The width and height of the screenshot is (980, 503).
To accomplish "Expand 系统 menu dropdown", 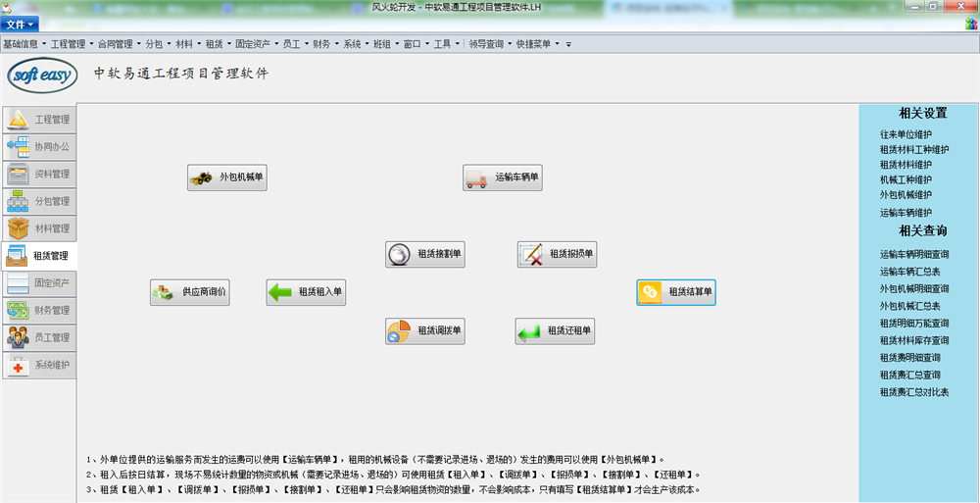I will 356,44.
